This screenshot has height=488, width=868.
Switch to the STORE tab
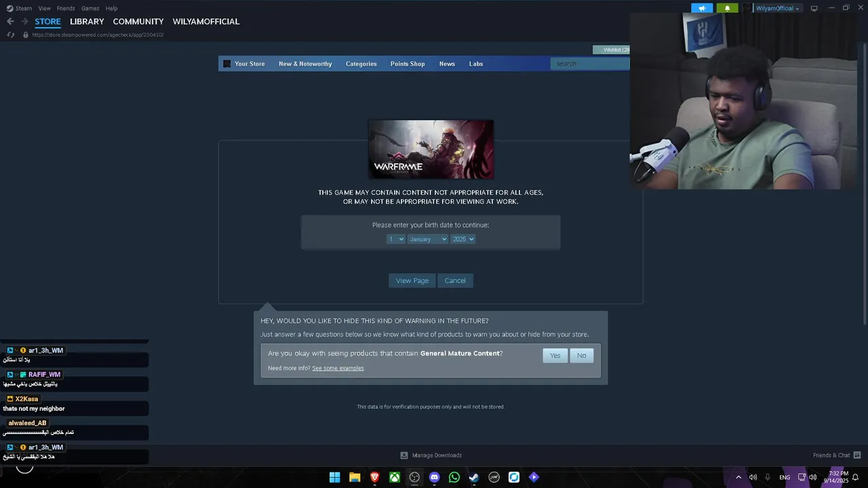(x=47, y=22)
